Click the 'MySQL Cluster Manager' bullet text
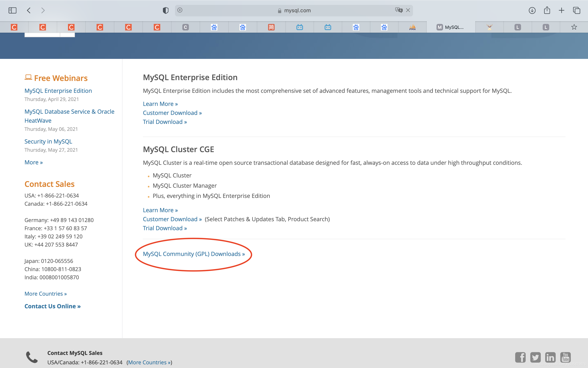The height and width of the screenshot is (368, 588). point(185,186)
